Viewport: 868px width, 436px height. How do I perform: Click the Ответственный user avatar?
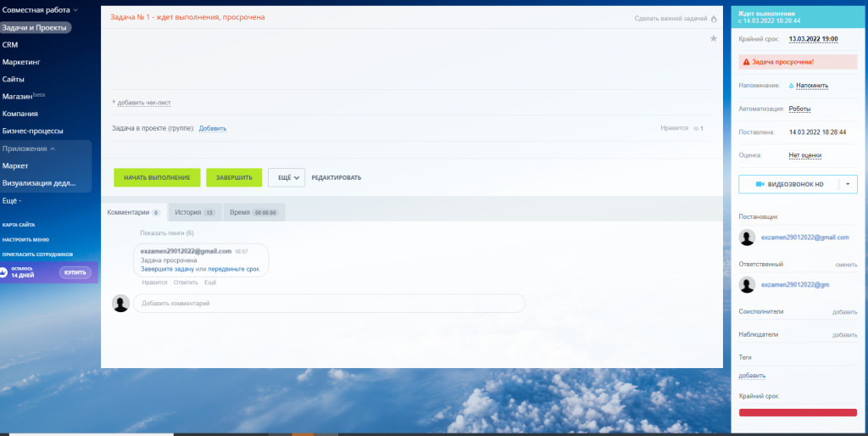[748, 285]
